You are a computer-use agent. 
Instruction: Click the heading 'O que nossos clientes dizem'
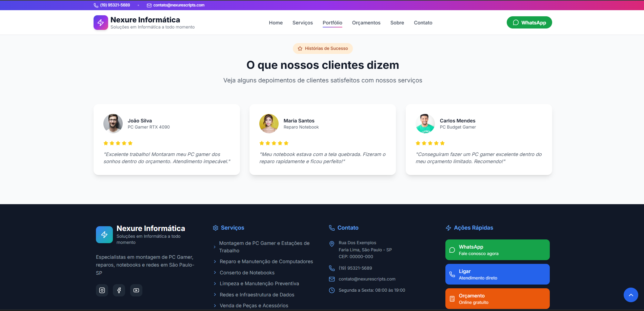[x=323, y=65]
